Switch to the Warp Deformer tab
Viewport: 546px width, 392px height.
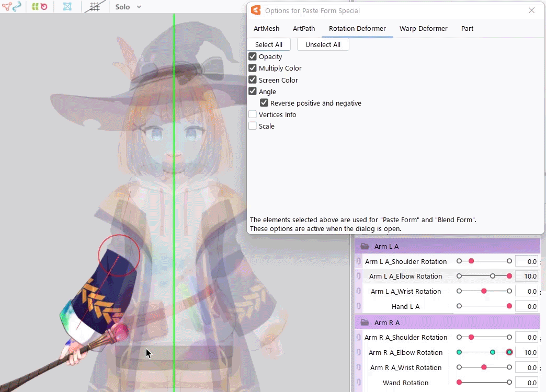423,29
